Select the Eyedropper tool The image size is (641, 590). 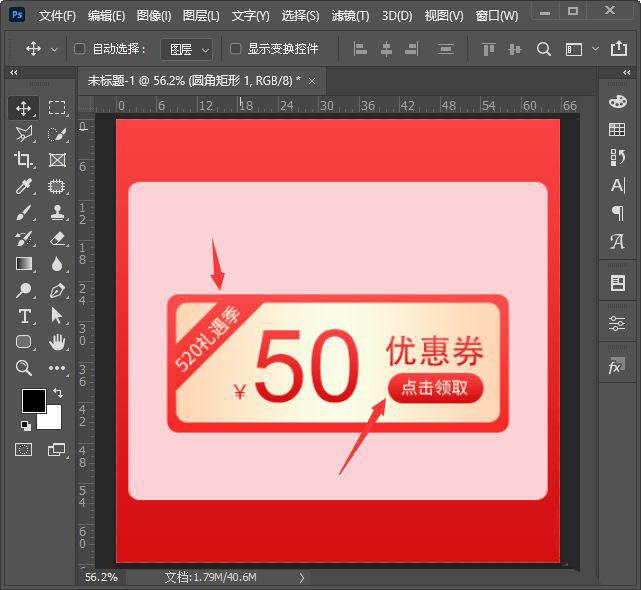click(24, 186)
